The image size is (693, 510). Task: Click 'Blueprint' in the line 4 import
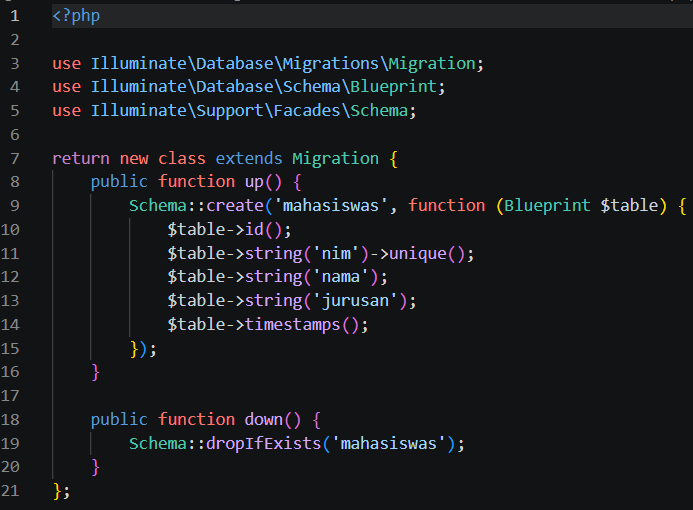point(393,87)
